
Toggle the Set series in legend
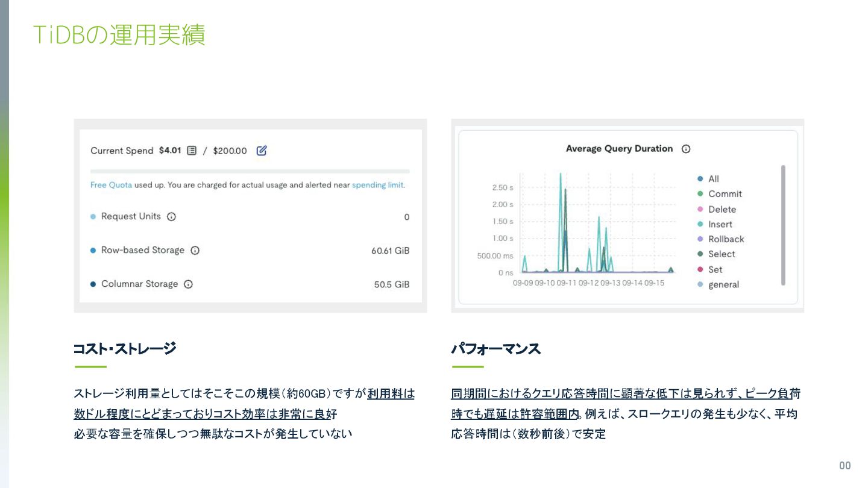point(709,269)
